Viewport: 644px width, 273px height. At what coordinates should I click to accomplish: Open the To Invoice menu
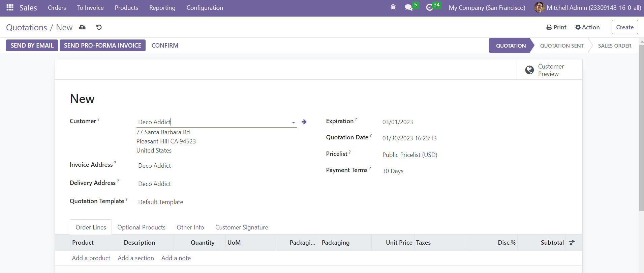click(90, 7)
